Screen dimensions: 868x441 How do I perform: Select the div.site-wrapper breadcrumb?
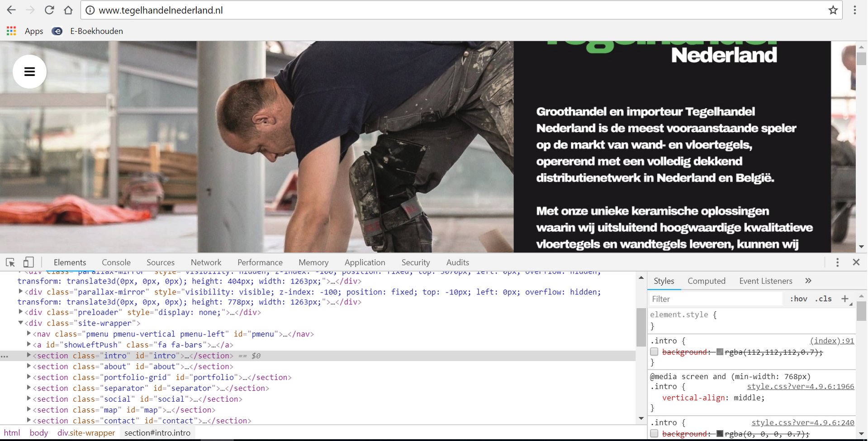(86, 433)
